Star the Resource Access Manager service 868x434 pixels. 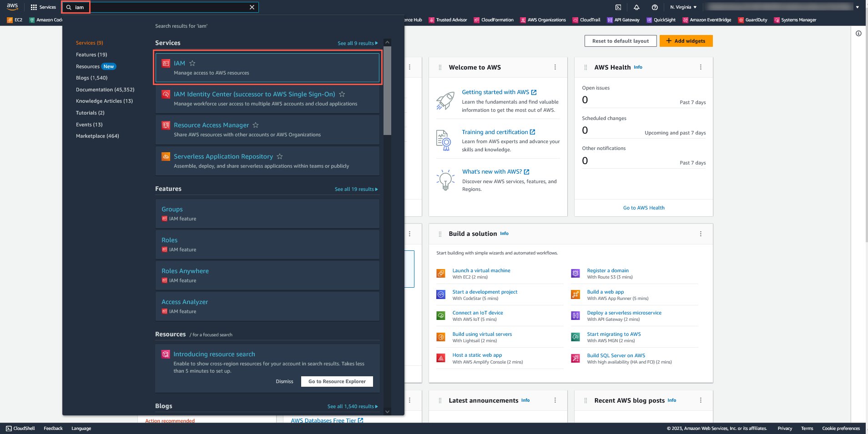coord(256,125)
